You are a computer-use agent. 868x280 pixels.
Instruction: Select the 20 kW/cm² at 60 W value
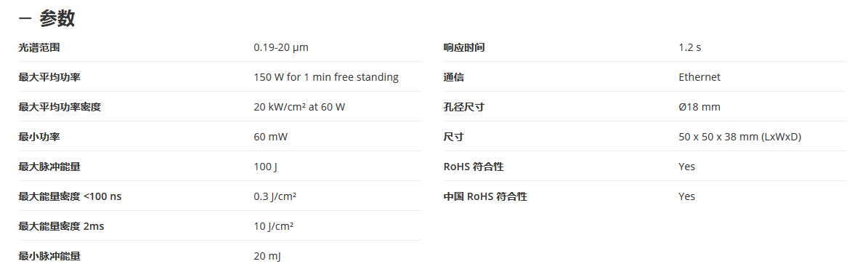(x=299, y=108)
